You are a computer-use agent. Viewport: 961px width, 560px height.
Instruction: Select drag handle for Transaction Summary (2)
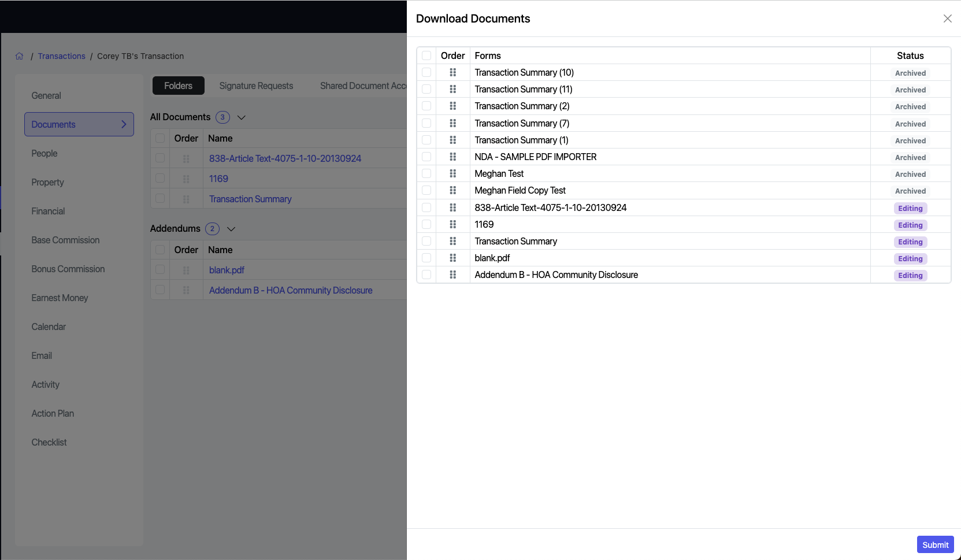tap(453, 106)
